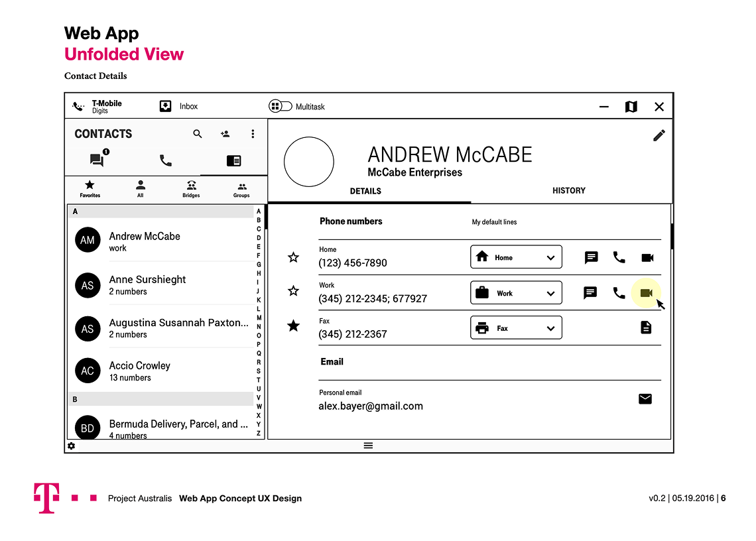Image resolution: width=756 pixels, height=541 pixels.
Task: Open settings gear at bottom left
Action: pyautogui.click(x=72, y=446)
